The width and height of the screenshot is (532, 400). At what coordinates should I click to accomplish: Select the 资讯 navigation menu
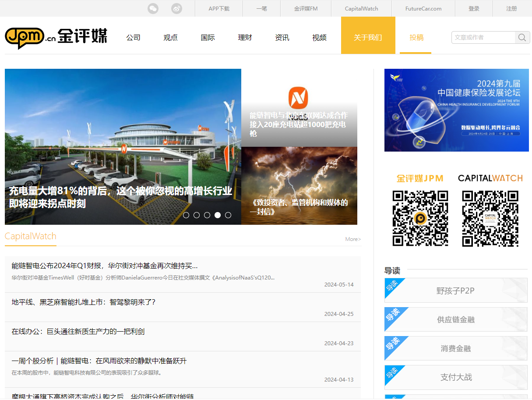click(x=282, y=38)
